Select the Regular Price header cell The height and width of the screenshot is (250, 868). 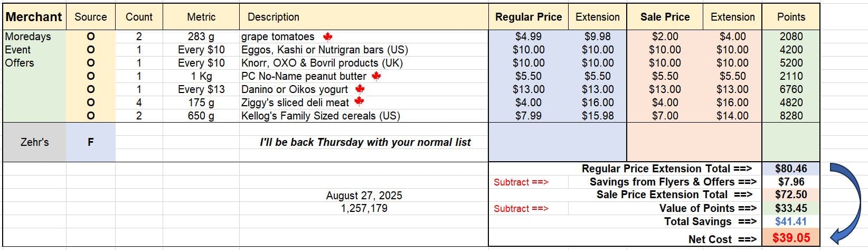tap(529, 17)
